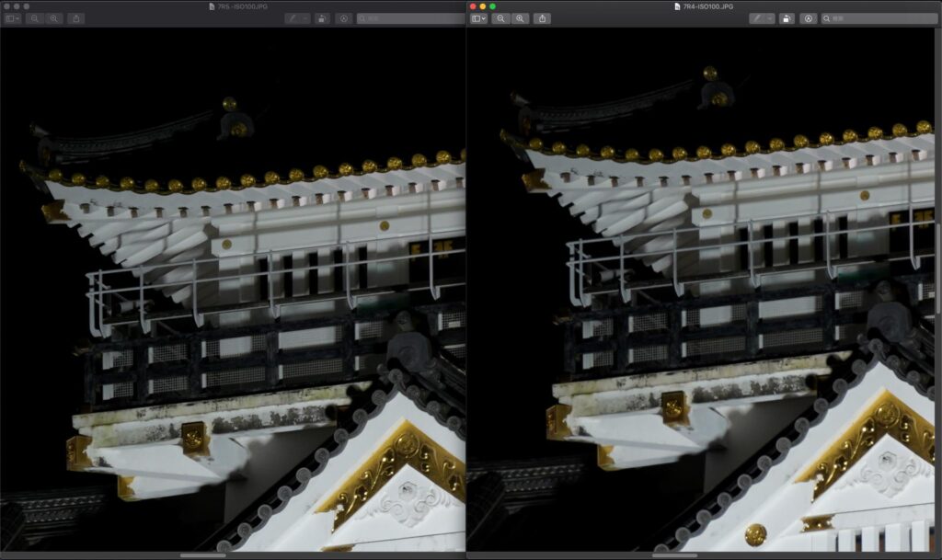Open the sidebar view dropdown in the 7R4-ISO100.JPG window
Image resolution: width=942 pixels, height=560 pixels.
click(x=478, y=18)
